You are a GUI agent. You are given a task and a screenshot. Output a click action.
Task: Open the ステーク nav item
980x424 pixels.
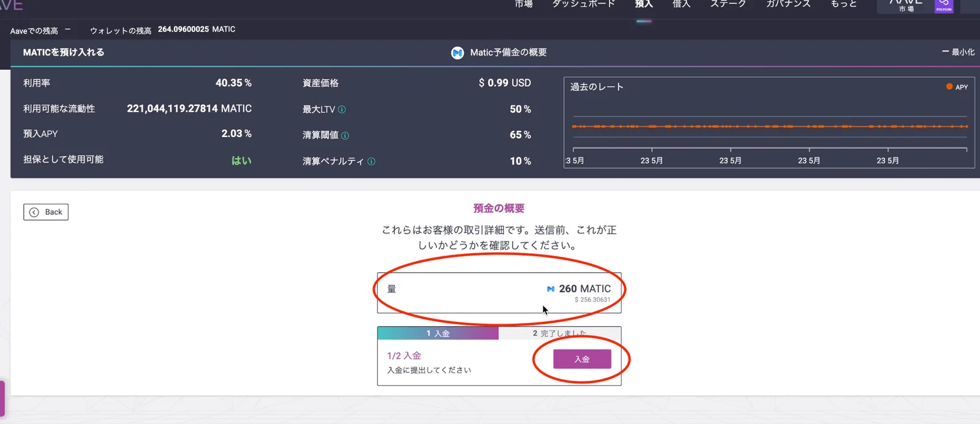click(x=728, y=4)
